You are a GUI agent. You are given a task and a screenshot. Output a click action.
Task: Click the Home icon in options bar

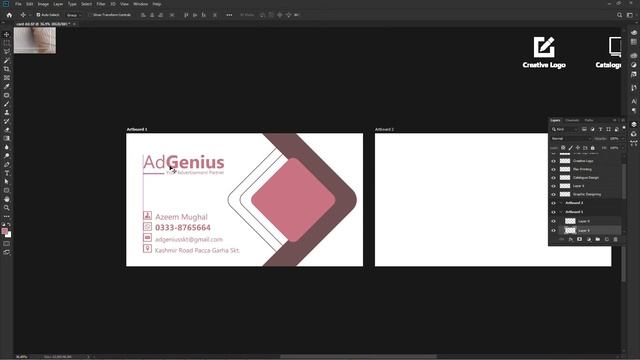tap(9, 15)
